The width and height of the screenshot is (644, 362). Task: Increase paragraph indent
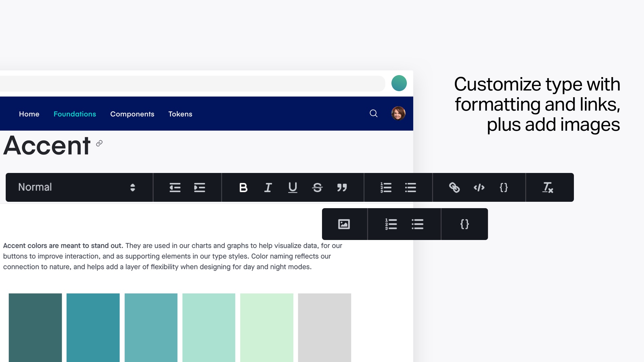pos(200,187)
